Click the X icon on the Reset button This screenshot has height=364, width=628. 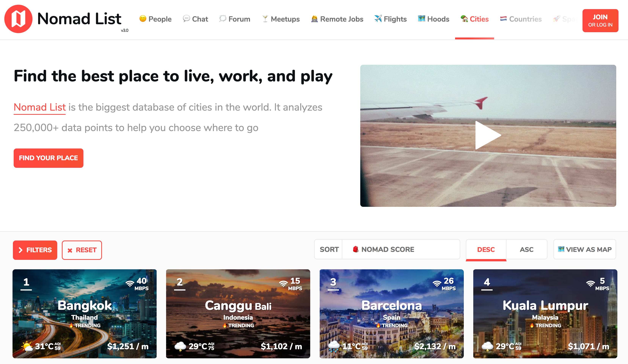[70, 250]
